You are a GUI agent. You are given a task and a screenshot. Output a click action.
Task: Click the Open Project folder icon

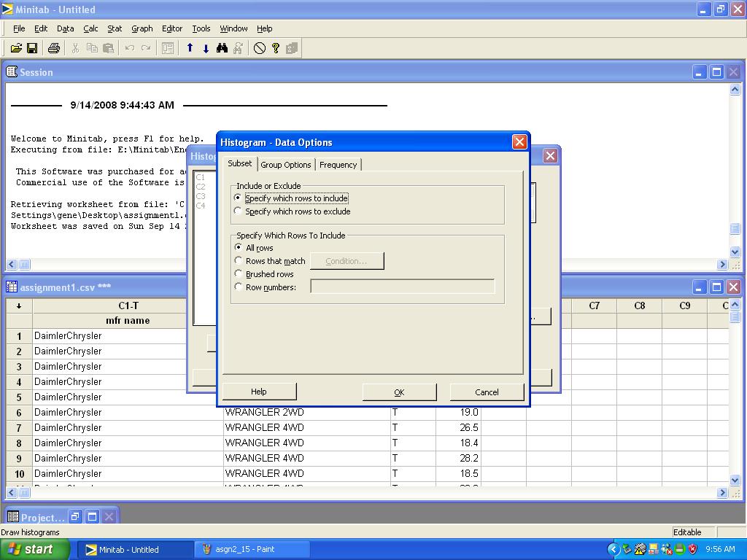pyautogui.click(x=15, y=48)
